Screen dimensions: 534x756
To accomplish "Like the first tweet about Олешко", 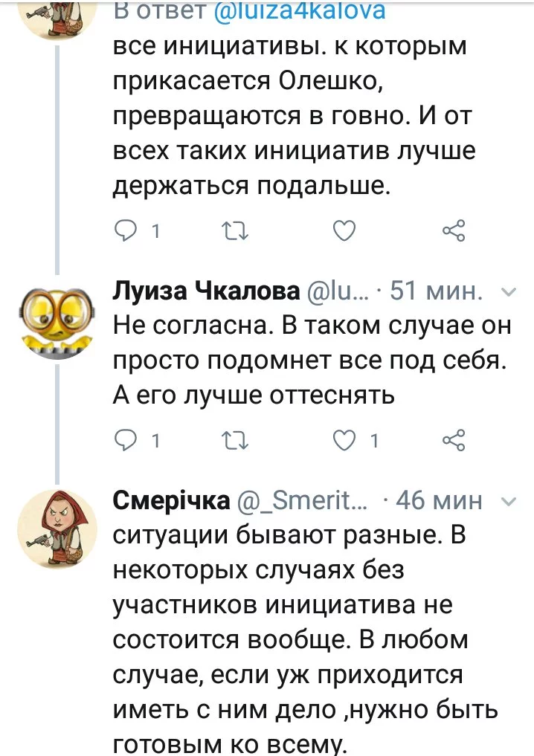I will tap(344, 232).
